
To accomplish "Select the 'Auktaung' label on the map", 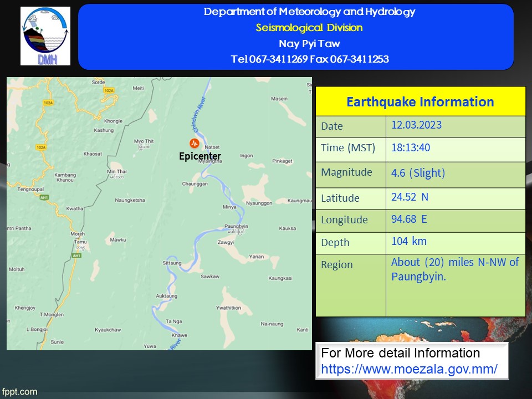I will (167, 296).
